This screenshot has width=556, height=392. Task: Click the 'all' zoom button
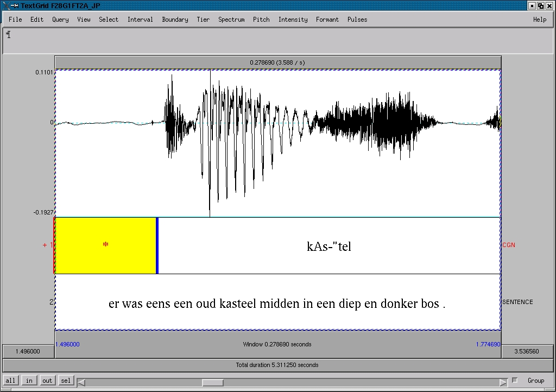[10, 381]
